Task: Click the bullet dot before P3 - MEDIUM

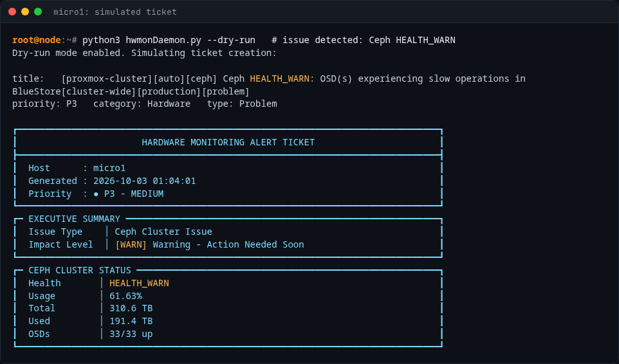Action: 96,194
